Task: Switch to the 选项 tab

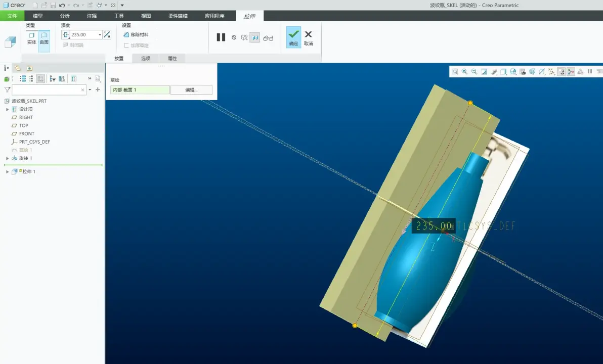Action: pos(145,59)
